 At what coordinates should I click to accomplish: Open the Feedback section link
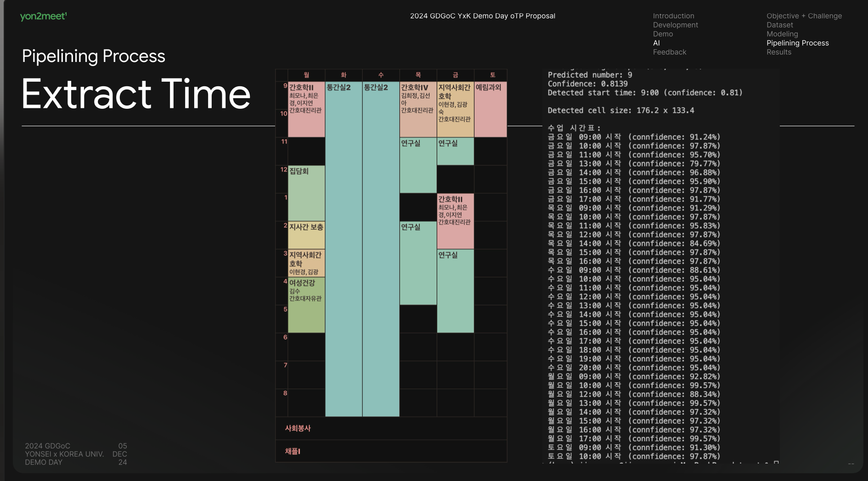coord(670,52)
